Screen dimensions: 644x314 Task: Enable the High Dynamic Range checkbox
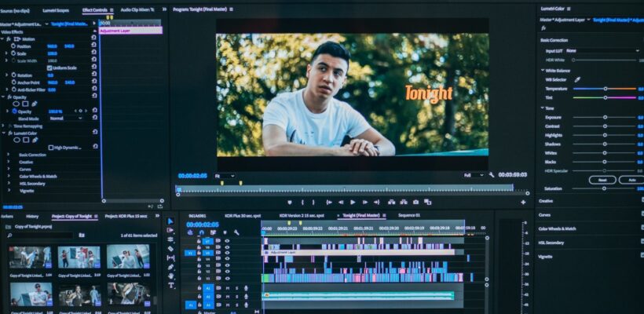coord(50,147)
